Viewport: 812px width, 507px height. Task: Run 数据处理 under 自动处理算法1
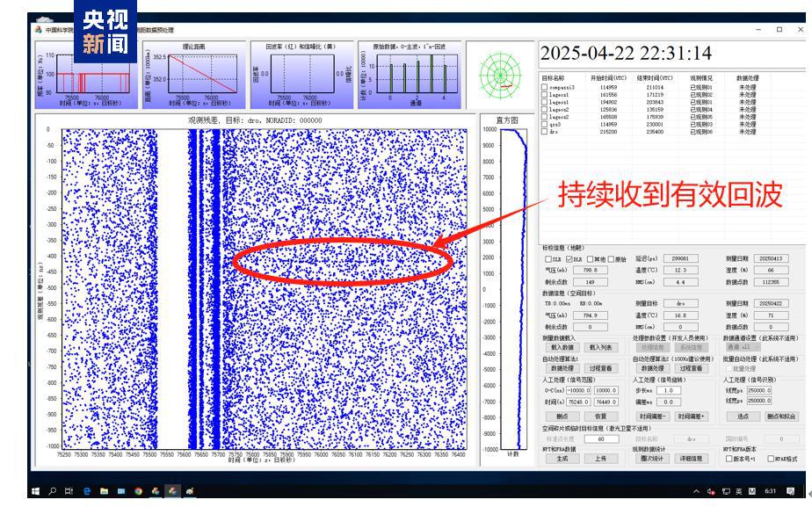[562, 368]
